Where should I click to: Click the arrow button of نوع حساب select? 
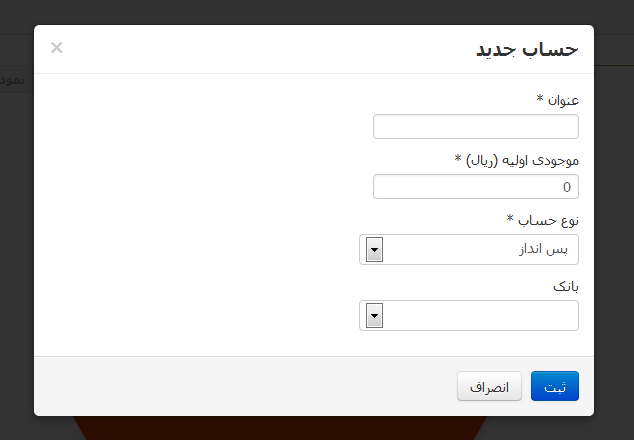click(x=375, y=249)
